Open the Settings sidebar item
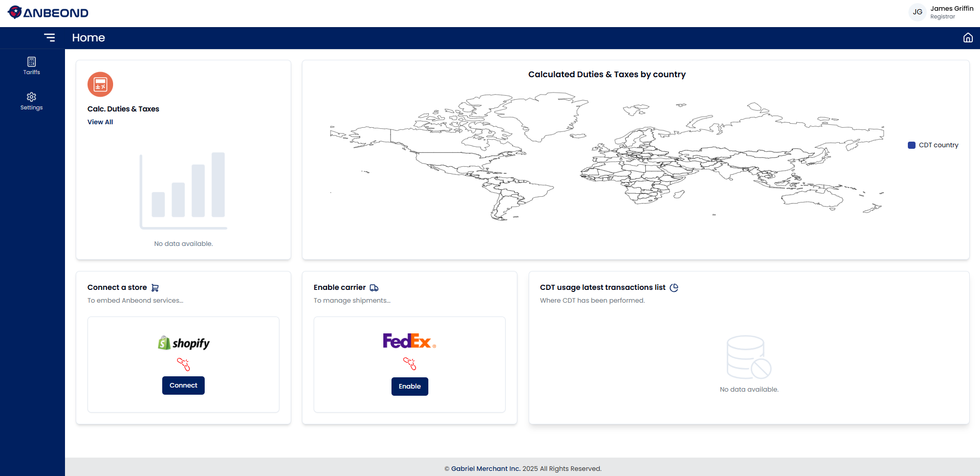 pyautogui.click(x=32, y=101)
